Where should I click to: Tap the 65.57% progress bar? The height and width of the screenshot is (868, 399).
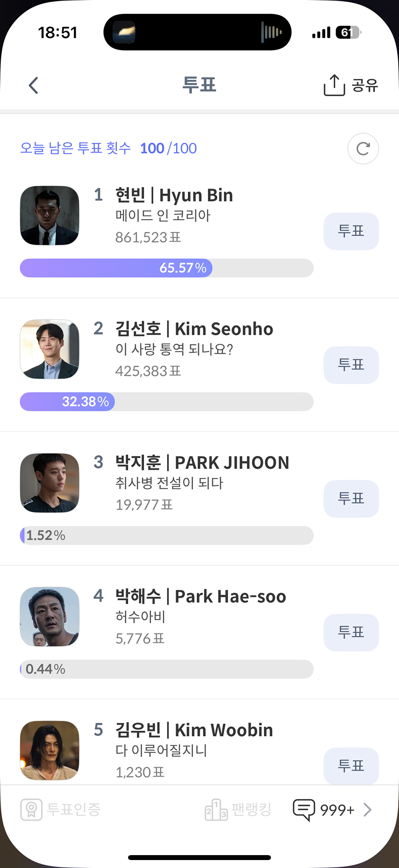pos(167,268)
